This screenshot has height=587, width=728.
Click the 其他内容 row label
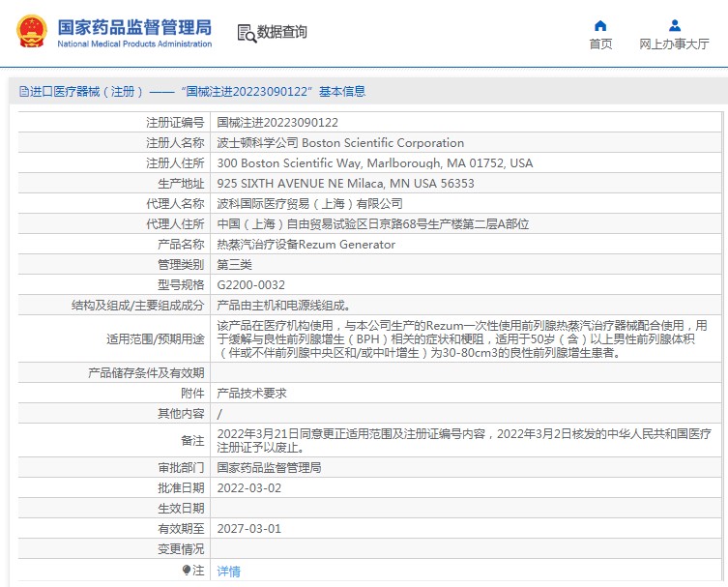point(181,413)
